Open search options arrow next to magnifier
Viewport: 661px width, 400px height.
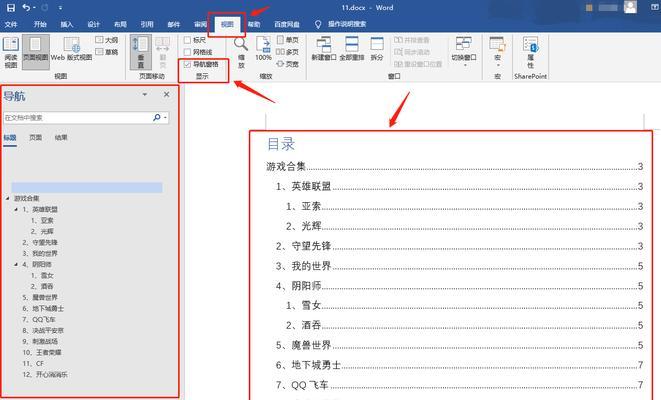coord(165,118)
